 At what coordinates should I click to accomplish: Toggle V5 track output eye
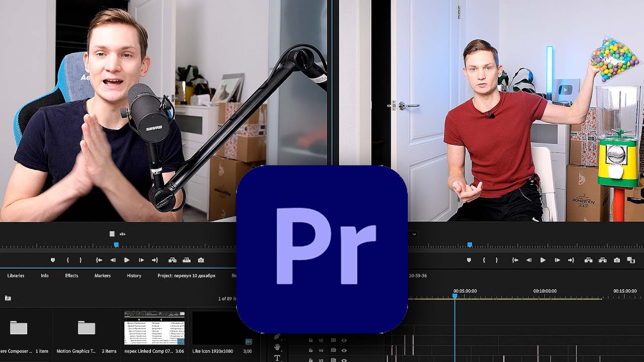344,340
